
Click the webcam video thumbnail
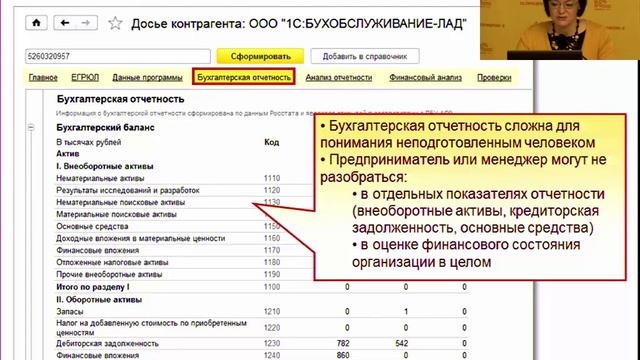pyautogui.click(x=560, y=30)
